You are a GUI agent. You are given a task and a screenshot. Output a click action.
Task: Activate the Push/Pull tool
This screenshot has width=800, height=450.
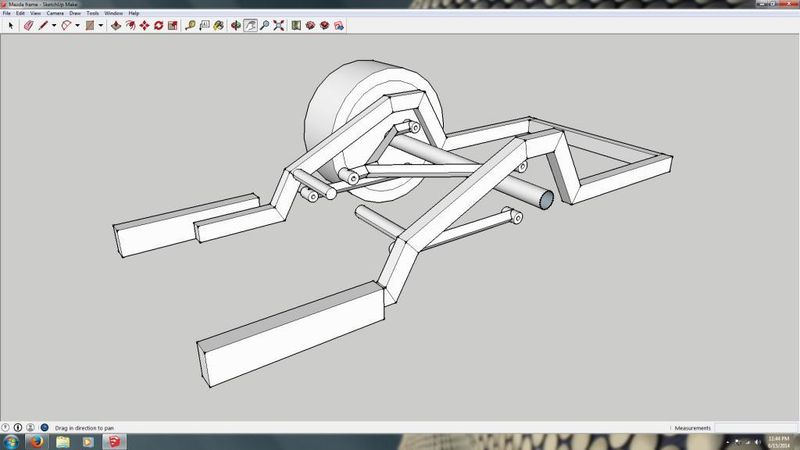click(x=116, y=25)
